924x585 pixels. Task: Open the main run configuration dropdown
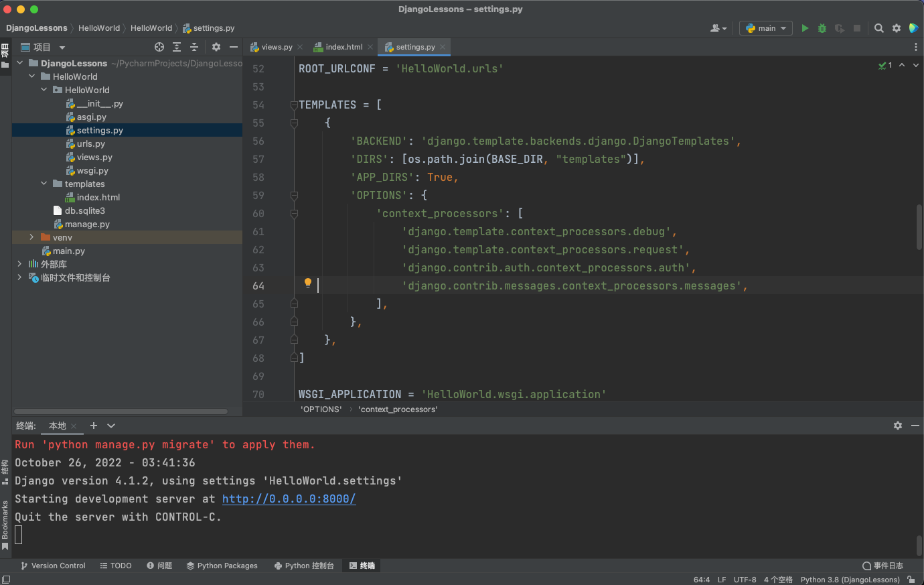[766, 28]
